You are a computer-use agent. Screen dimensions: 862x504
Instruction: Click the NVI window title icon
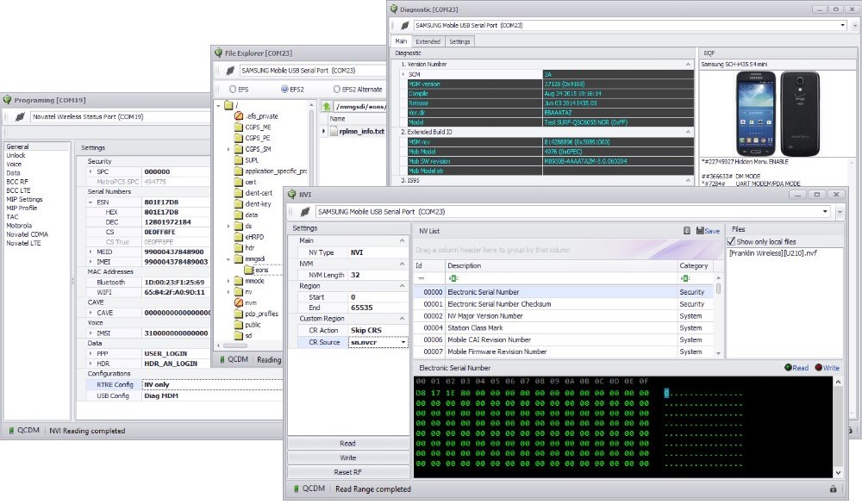click(x=292, y=194)
